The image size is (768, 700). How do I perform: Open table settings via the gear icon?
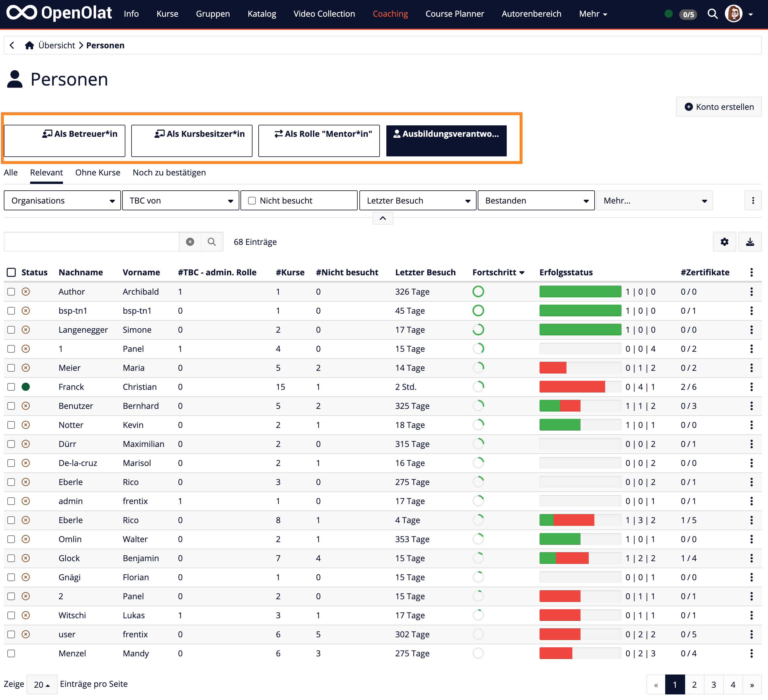725,241
